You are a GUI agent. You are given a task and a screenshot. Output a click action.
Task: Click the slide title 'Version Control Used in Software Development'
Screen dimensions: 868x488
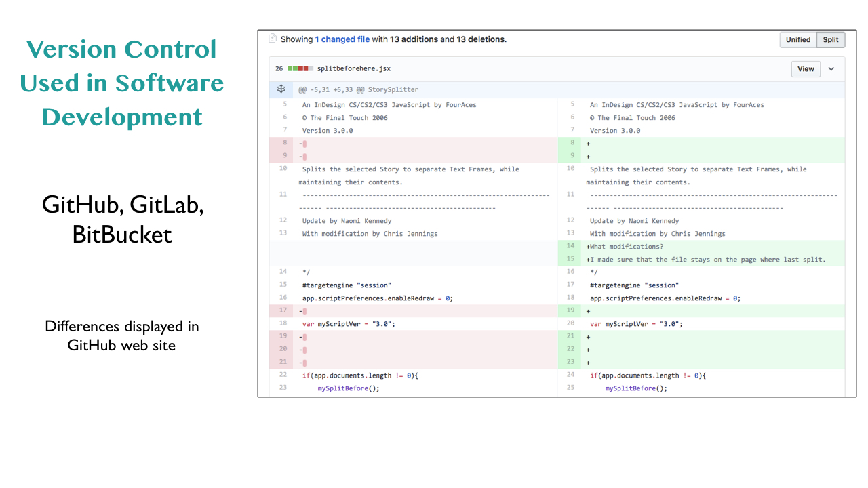[122, 83]
